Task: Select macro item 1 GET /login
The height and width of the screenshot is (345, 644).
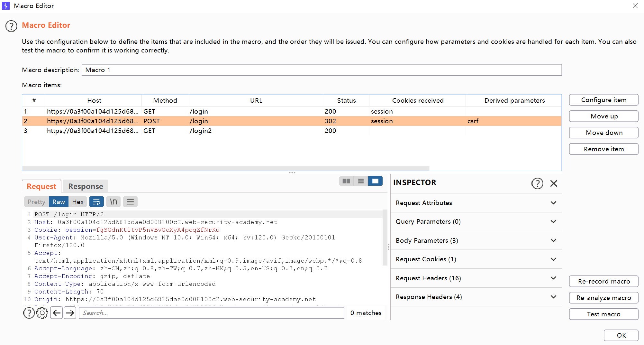Action: click(292, 111)
